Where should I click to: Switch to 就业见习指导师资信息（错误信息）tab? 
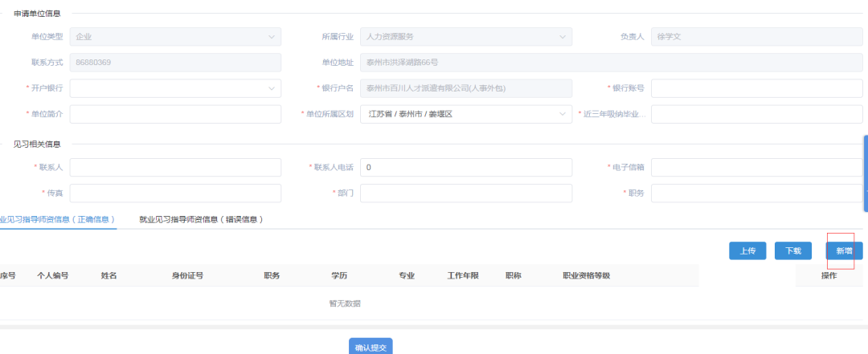point(201,219)
